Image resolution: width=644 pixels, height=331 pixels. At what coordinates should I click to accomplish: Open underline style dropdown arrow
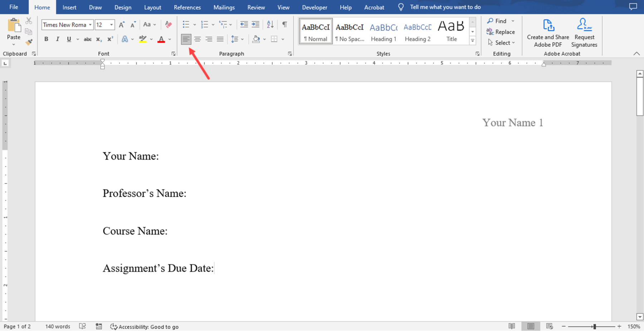[77, 39]
